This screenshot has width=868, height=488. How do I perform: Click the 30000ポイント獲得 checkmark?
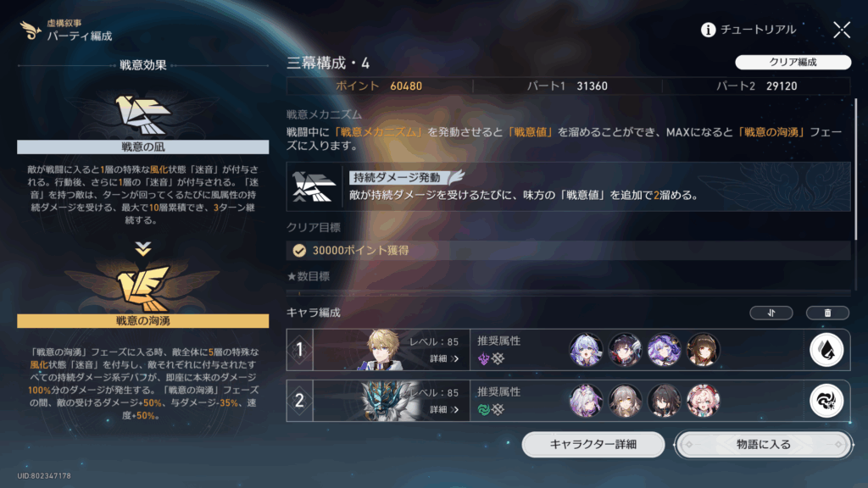click(299, 251)
